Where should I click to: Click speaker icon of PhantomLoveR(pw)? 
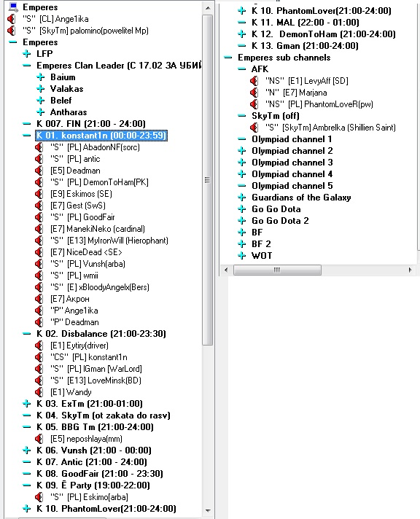[254, 104]
